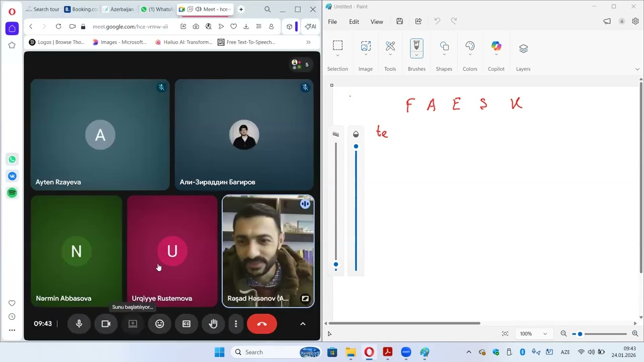This screenshot has width=644, height=362.
Task: Redo action in Paint
Action: [454, 21]
